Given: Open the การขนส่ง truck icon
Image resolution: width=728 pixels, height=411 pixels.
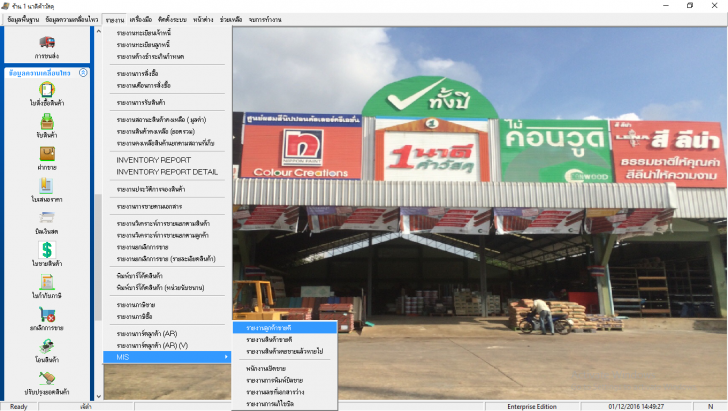Looking at the screenshot, I should [47, 42].
